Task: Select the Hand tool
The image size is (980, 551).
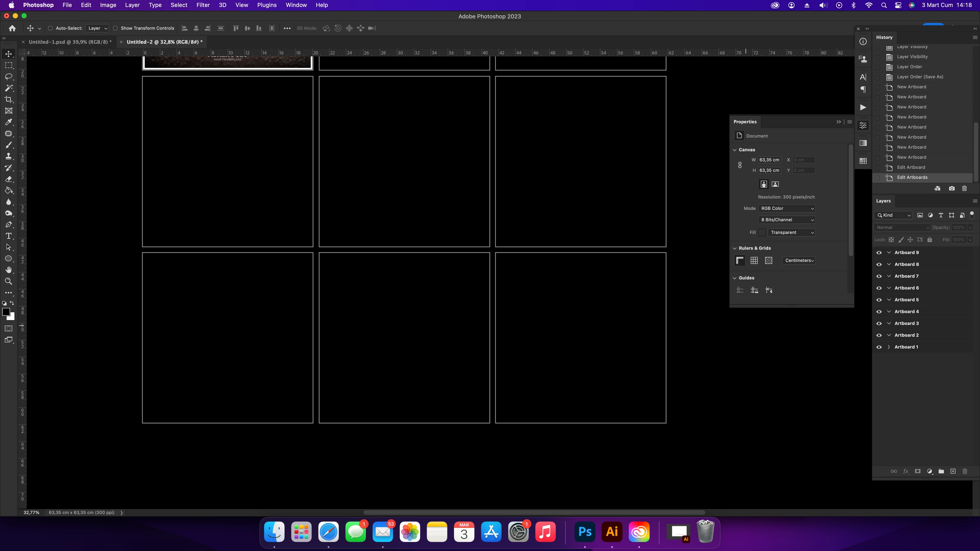Action: pos(8,270)
